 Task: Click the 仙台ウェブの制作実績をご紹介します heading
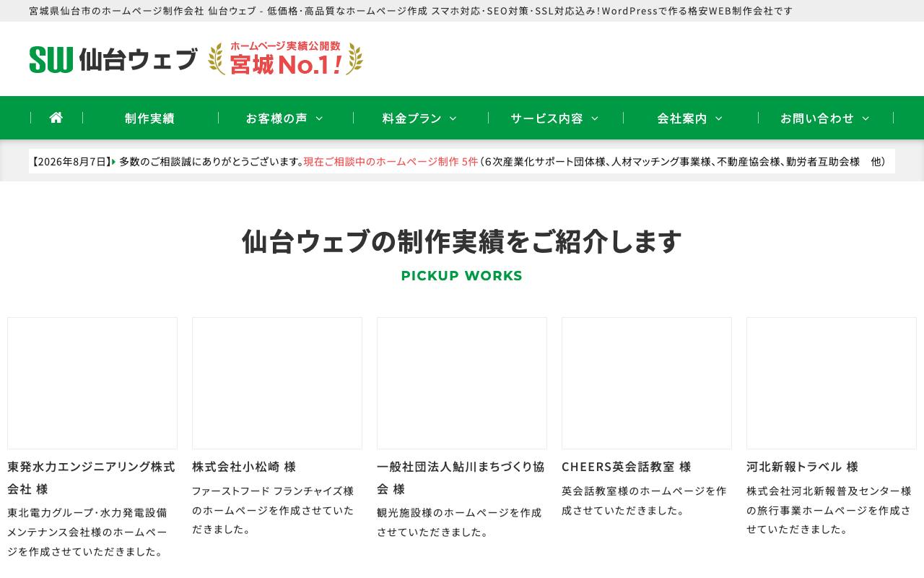(x=462, y=241)
